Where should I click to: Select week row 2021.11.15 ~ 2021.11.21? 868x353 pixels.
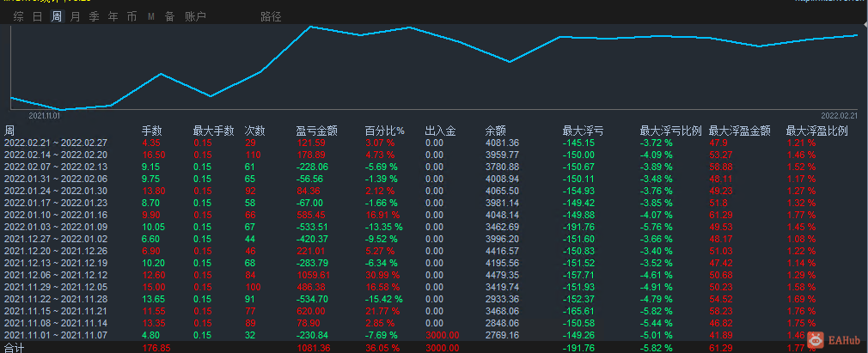[x=434, y=311]
